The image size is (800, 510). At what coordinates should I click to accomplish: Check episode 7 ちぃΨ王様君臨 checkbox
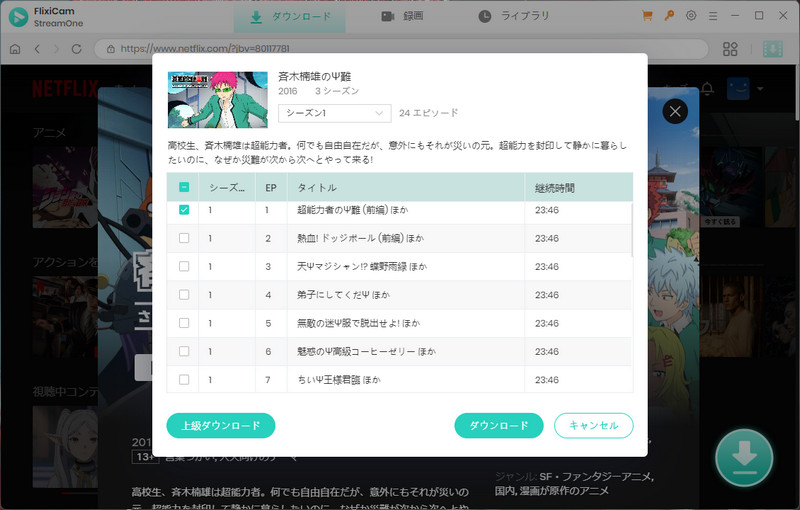184,379
